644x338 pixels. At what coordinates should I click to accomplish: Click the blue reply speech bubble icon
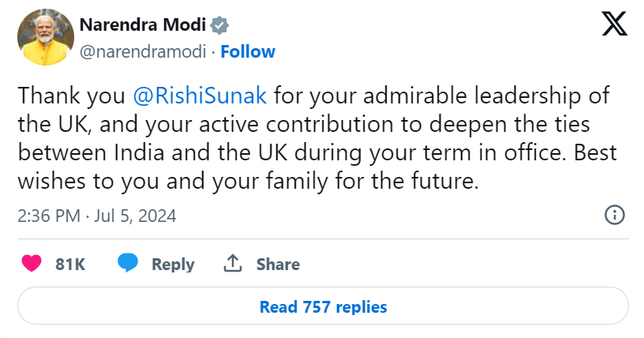tap(128, 264)
